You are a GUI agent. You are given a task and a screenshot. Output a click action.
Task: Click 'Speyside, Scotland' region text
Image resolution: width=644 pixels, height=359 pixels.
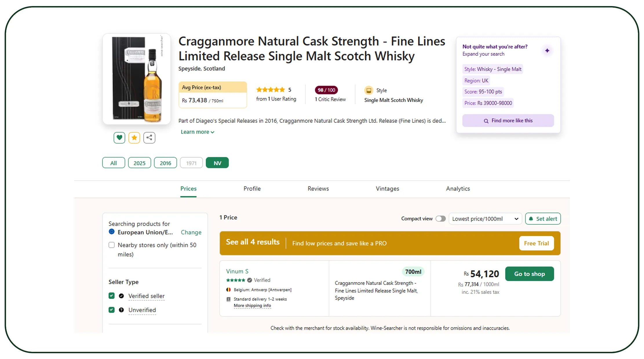point(202,68)
